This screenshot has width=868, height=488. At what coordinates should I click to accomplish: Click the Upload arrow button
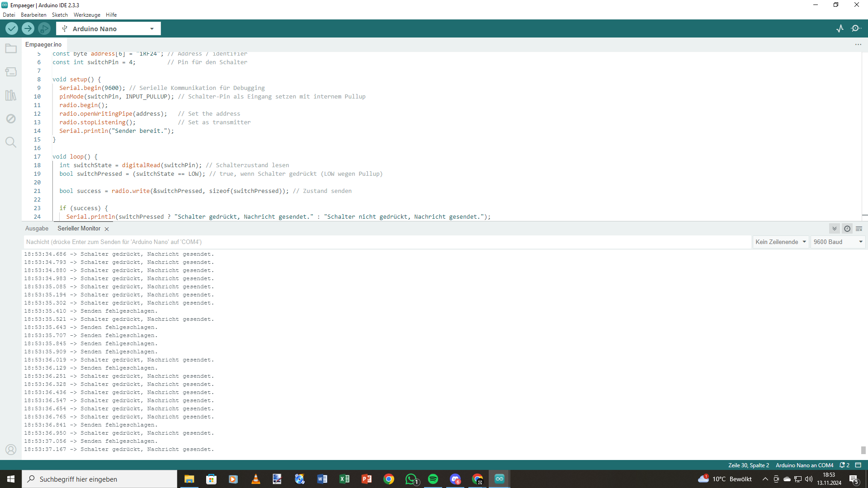click(28, 28)
